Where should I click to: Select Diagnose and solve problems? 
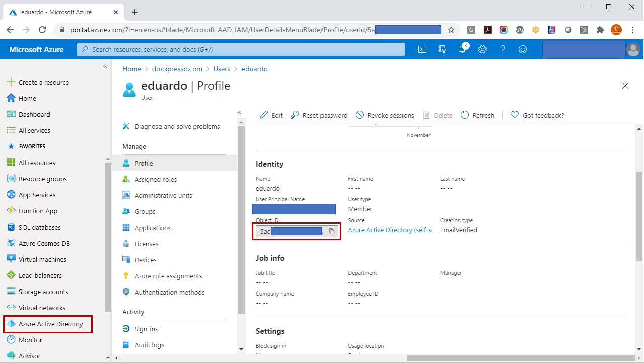coord(172,126)
